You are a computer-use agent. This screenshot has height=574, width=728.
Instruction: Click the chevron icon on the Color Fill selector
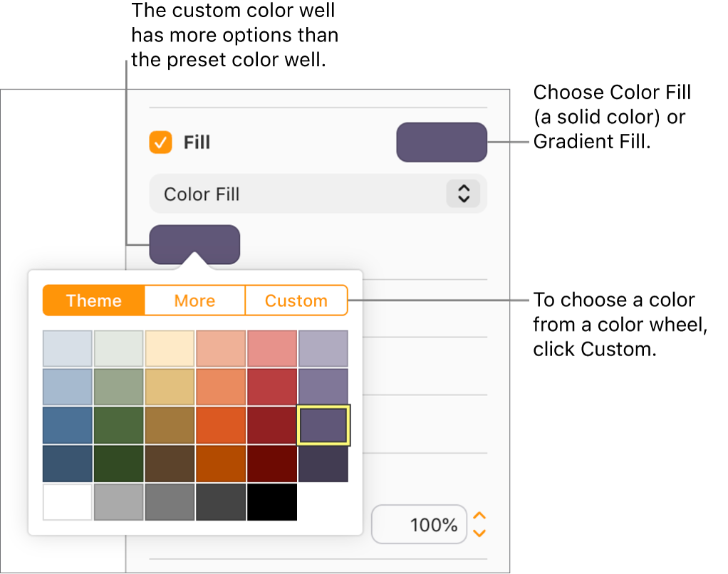pos(464,194)
